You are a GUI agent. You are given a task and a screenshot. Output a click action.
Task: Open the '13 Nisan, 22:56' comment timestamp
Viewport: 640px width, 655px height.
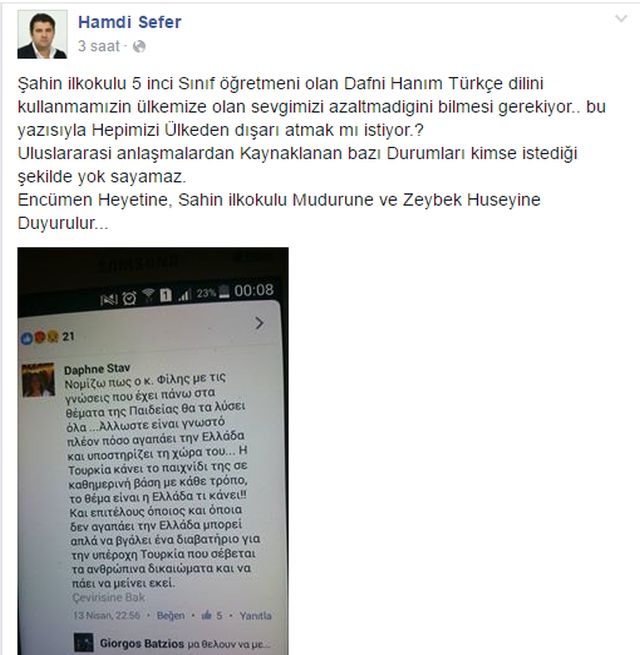(107, 615)
